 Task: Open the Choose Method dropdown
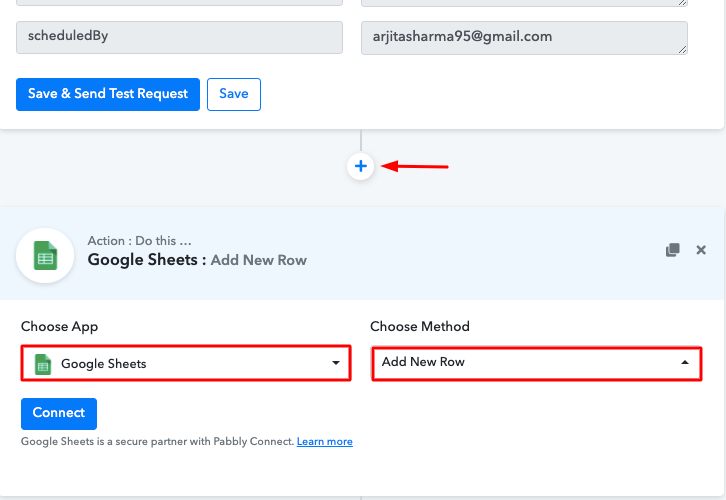click(537, 363)
